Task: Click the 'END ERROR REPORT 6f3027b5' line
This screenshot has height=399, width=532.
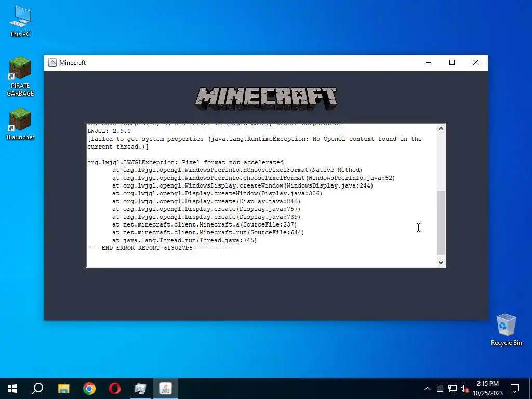Action: pyautogui.click(x=160, y=248)
